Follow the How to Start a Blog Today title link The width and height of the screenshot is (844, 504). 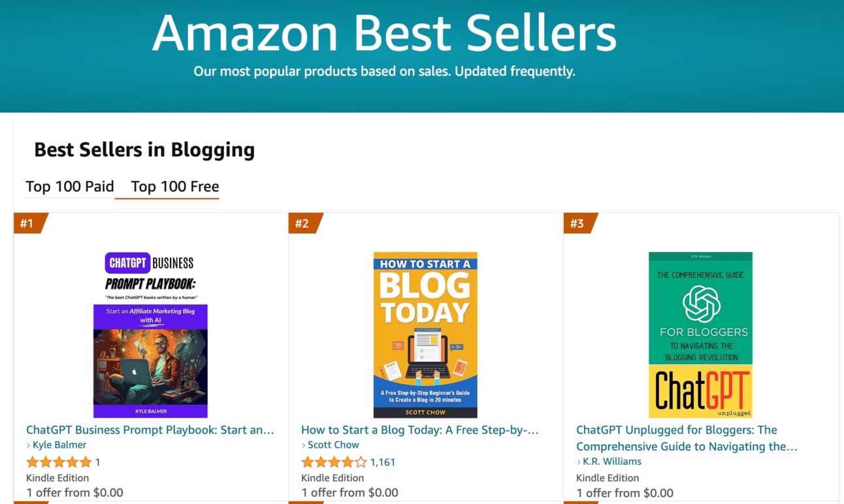(x=420, y=430)
